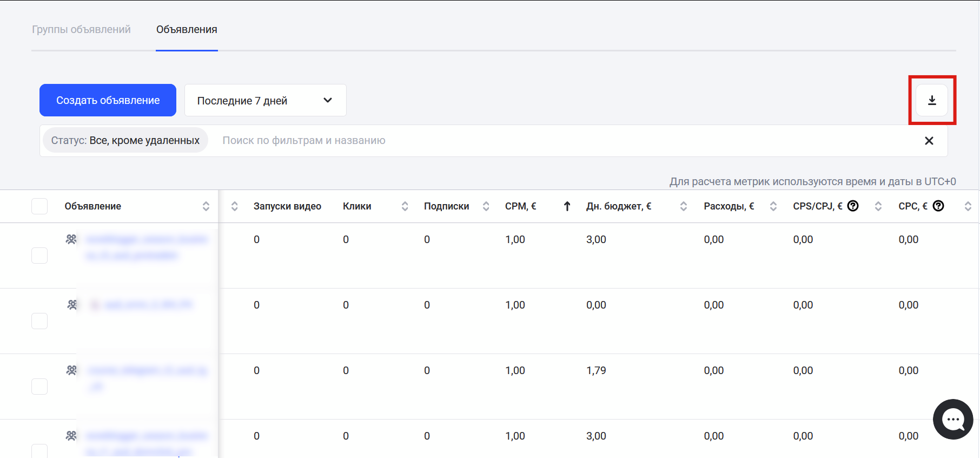Click the audience icon in first row
980x458 pixels.
[x=71, y=239]
